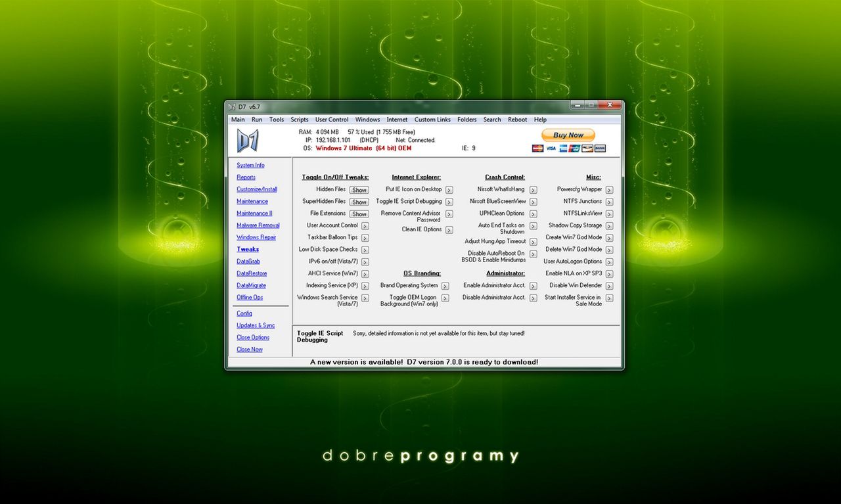
Task: Click arrow button for Disable Administrator Acct.
Action: point(533,298)
